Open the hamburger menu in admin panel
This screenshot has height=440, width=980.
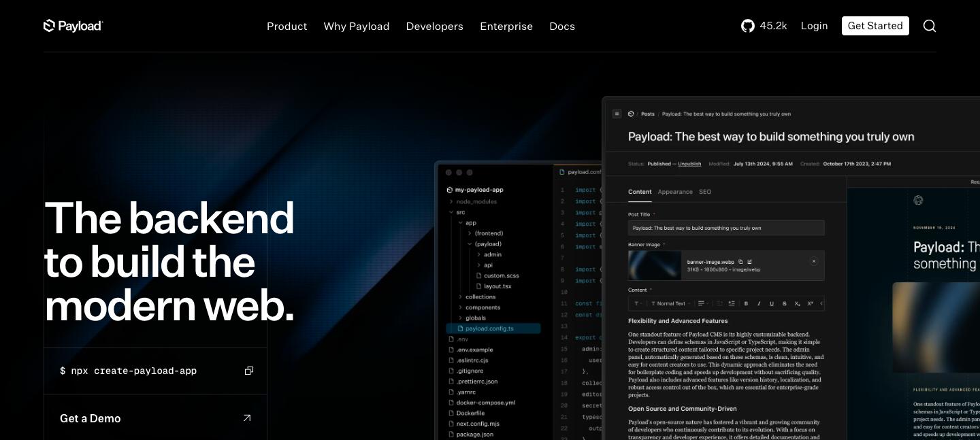[617, 114]
